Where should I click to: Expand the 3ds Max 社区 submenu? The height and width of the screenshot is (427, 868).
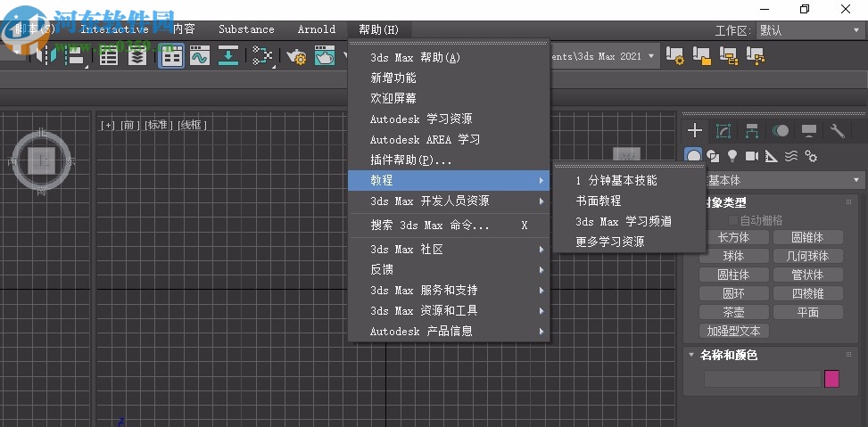click(449, 250)
